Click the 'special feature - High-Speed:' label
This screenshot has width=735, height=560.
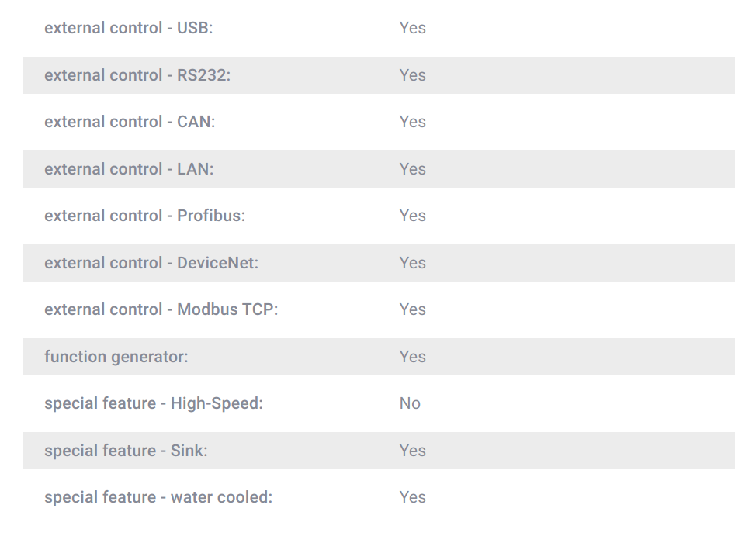(x=154, y=403)
